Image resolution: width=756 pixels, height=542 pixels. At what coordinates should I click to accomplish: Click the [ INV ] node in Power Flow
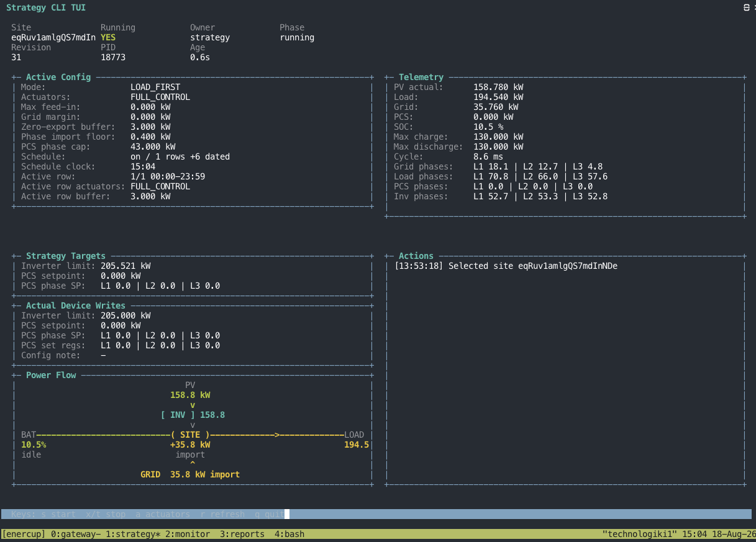[x=178, y=415]
